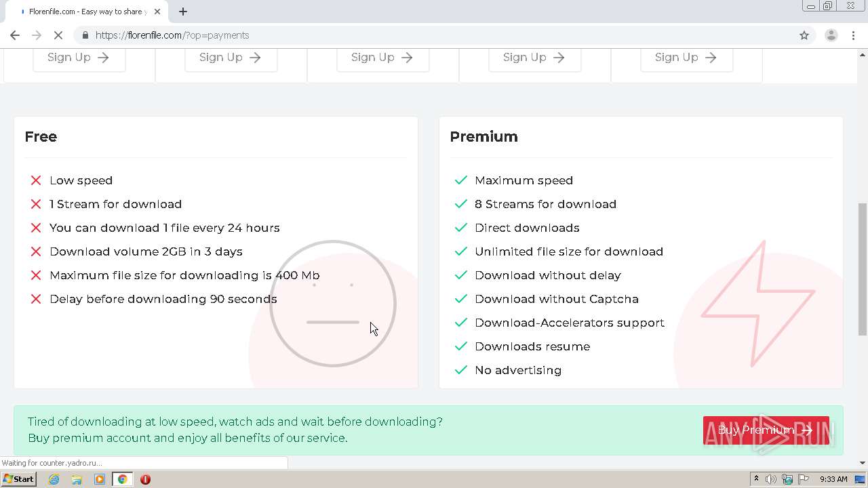The width and height of the screenshot is (868, 488).
Task: Open the media player taskbar icon
Action: tap(100, 479)
